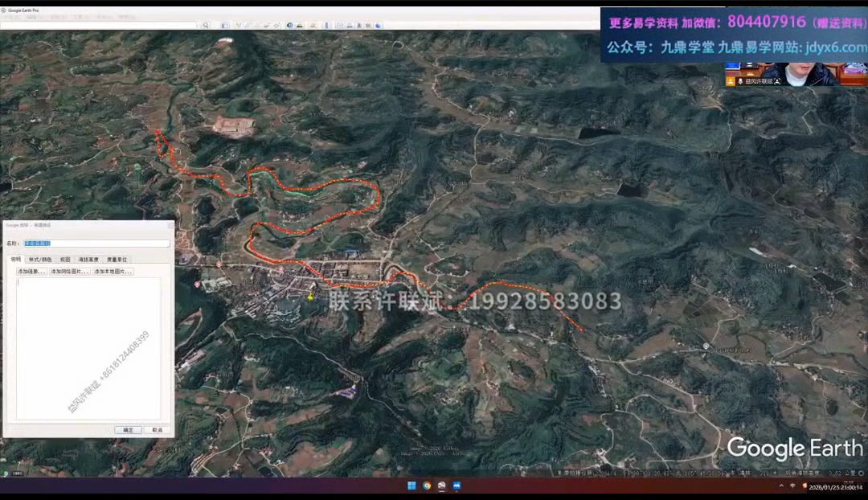Switch to the 样式/颜色 tab
Screen dimensions: 868x500
click(39, 260)
